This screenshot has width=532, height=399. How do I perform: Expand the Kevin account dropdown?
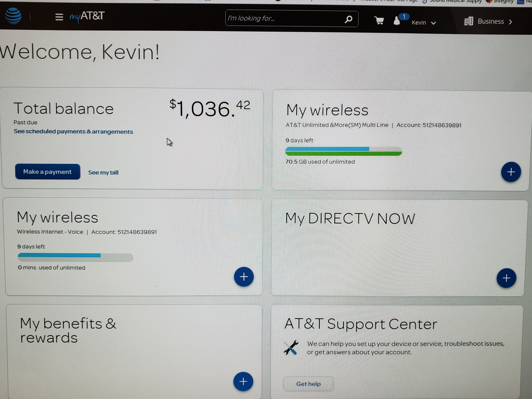(424, 23)
